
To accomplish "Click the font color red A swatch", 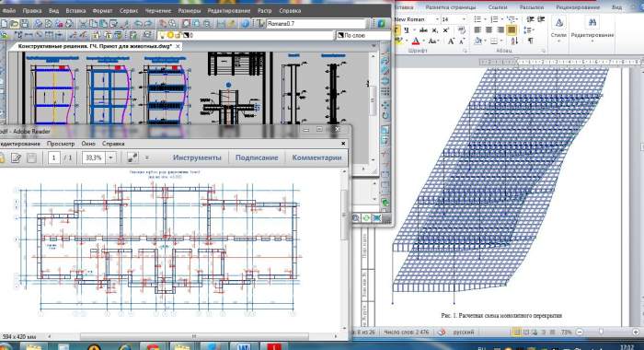I will pyautogui.click(x=416, y=41).
